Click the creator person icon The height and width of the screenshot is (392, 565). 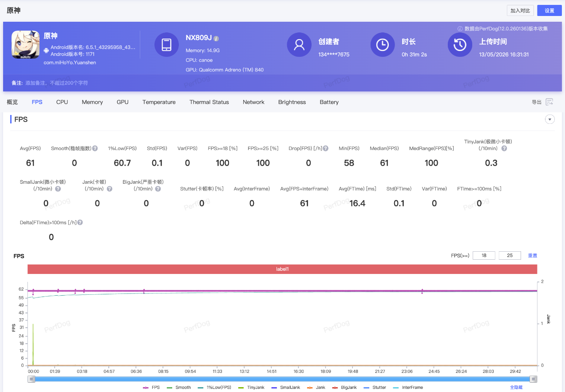(x=299, y=44)
